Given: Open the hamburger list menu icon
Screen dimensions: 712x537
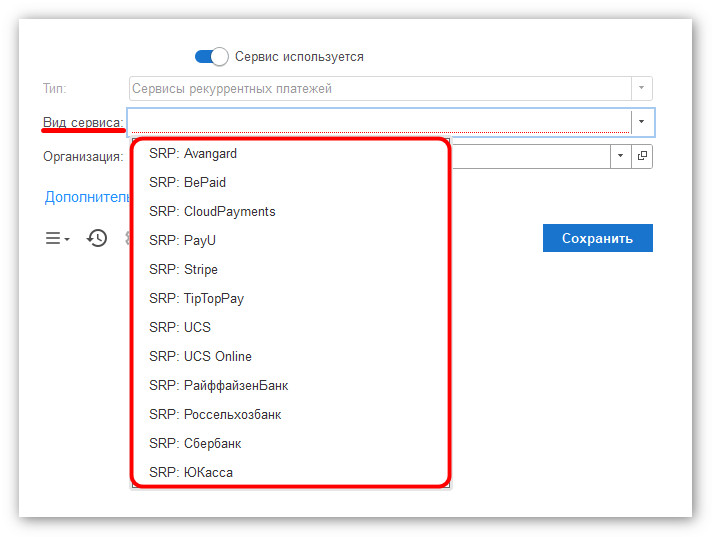Looking at the screenshot, I should 57,238.
